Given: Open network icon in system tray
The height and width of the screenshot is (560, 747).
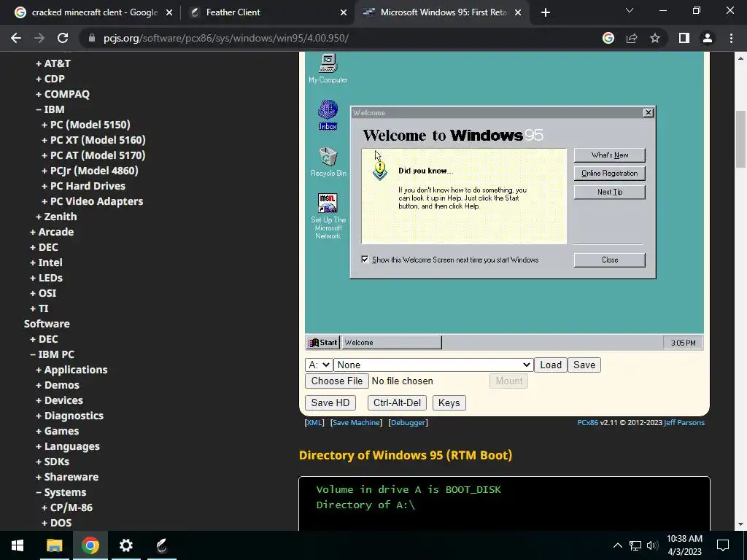Looking at the screenshot, I should click(635, 545).
